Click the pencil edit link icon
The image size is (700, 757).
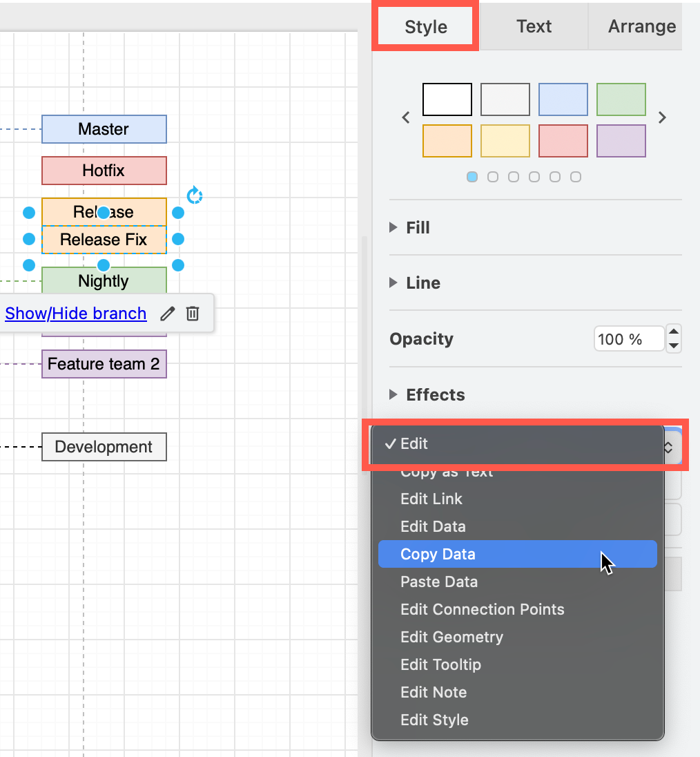[167, 314]
